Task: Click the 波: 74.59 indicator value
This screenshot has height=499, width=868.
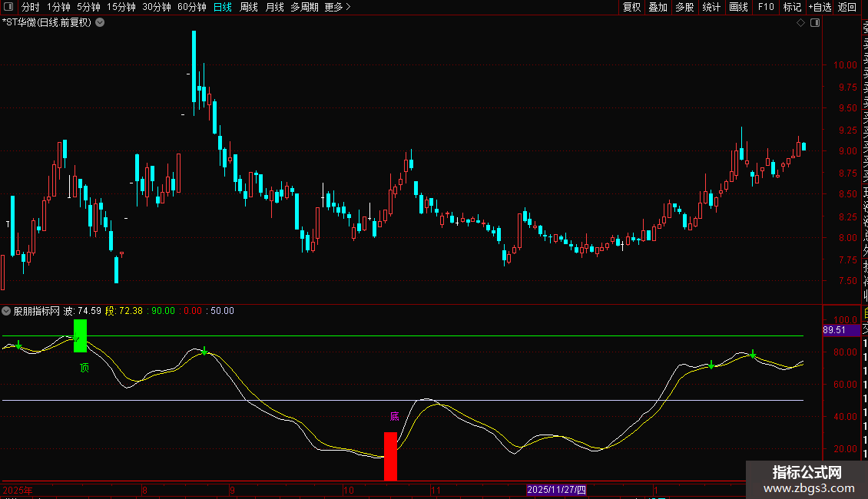Action: pos(82,311)
